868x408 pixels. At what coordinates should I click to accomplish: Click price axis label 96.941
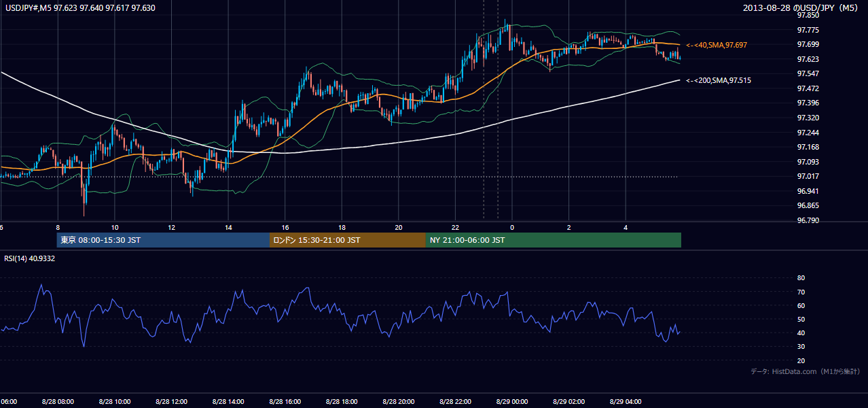(807, 191)
